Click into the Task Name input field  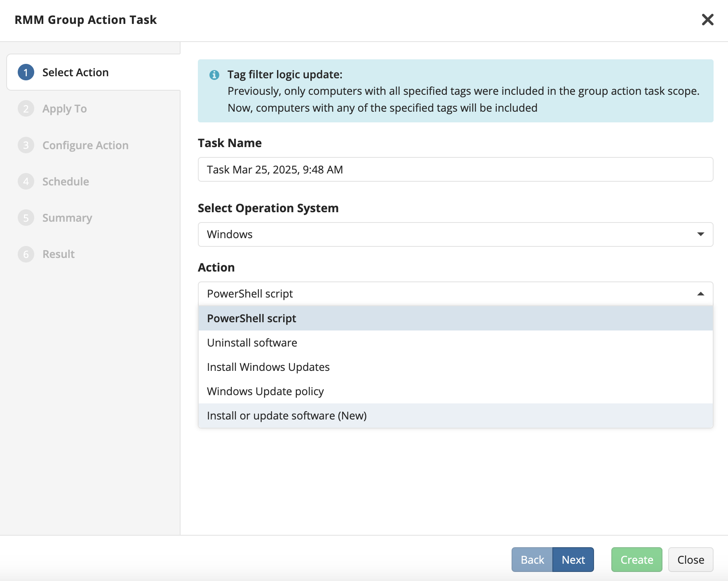(455, 169)
